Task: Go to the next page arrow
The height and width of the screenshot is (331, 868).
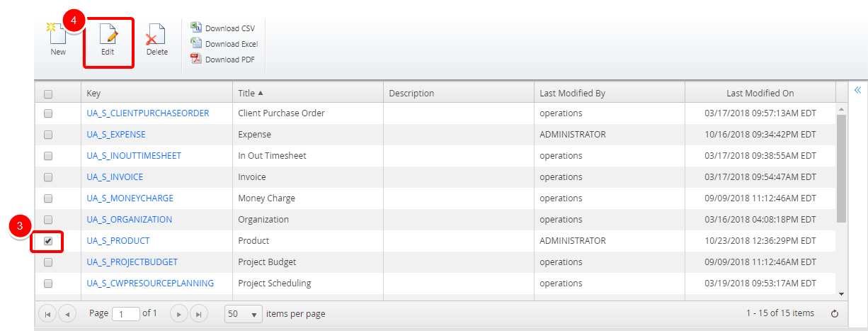Action: (x=180, y=313)
